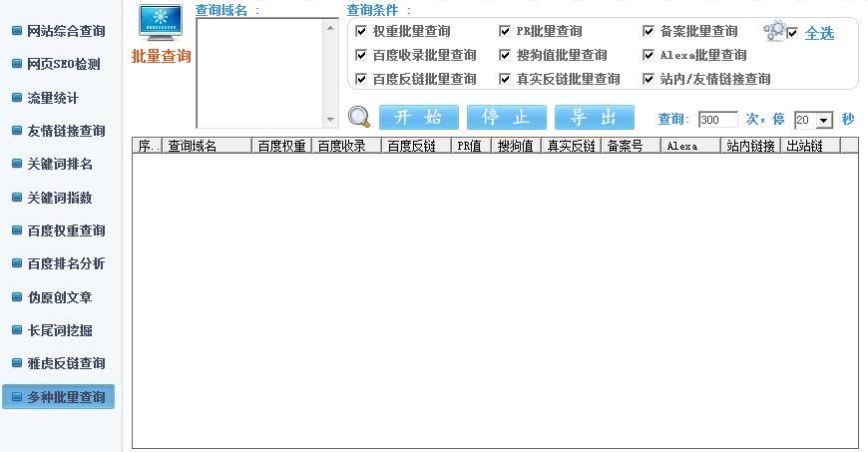Image resolution: width=868 pixels, height=452 pixels.
Task: Click the magnifying glass search icon
Action: (359, 118)
